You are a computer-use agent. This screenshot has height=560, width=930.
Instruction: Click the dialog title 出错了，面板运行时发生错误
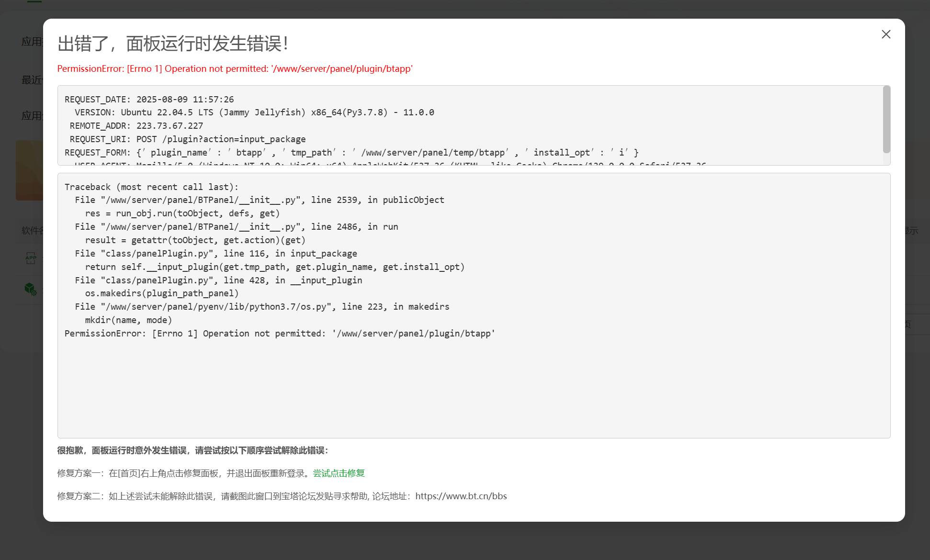pos(173,44)
